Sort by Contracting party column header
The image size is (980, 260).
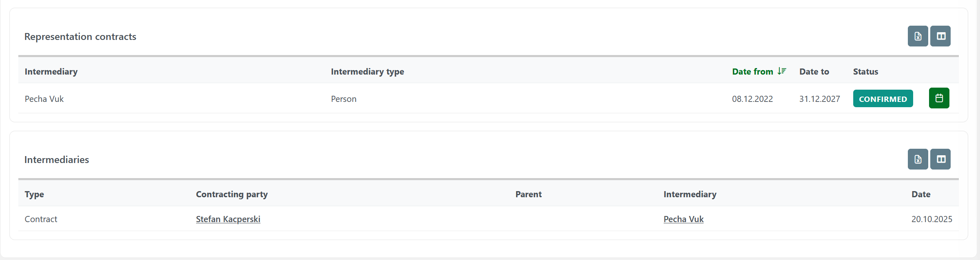click(232, 194)
